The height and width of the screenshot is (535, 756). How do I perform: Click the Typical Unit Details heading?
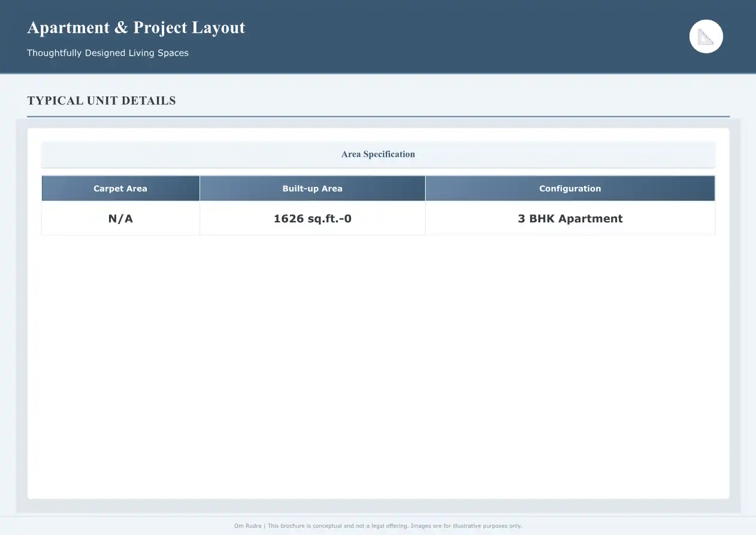101,101
